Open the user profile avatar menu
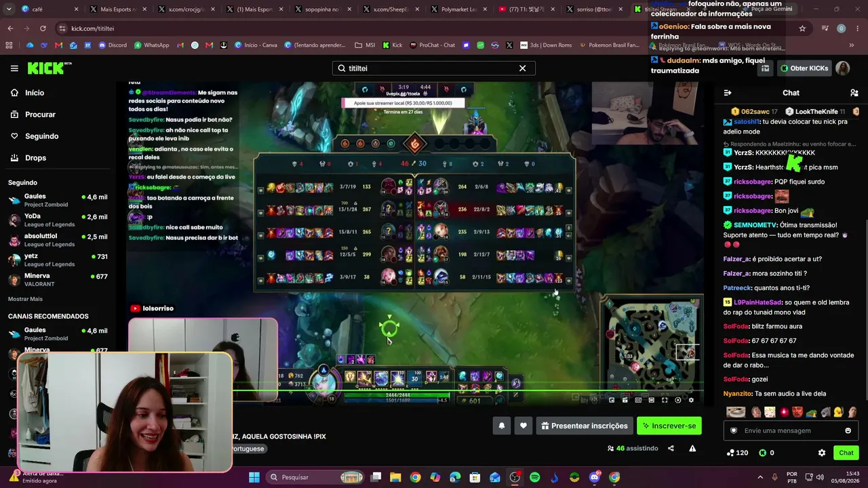 tap(842, 68)
